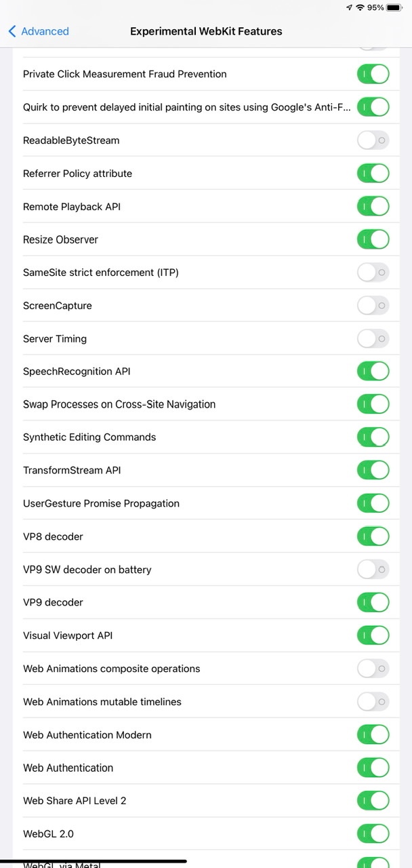
Task: Toggle Swap Processes on Cross-Site Navigation
Action: tap(373, 404)
